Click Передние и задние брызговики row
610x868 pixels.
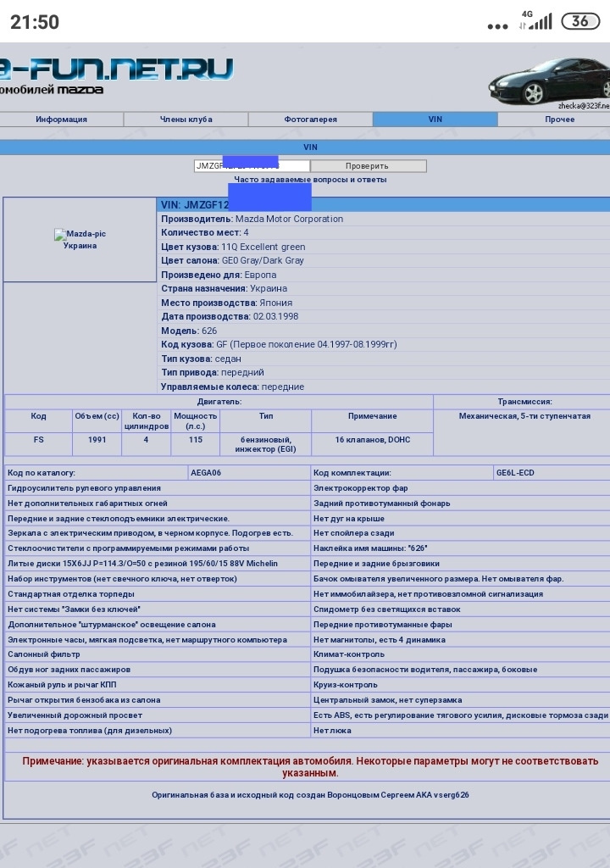click(461, 564)
